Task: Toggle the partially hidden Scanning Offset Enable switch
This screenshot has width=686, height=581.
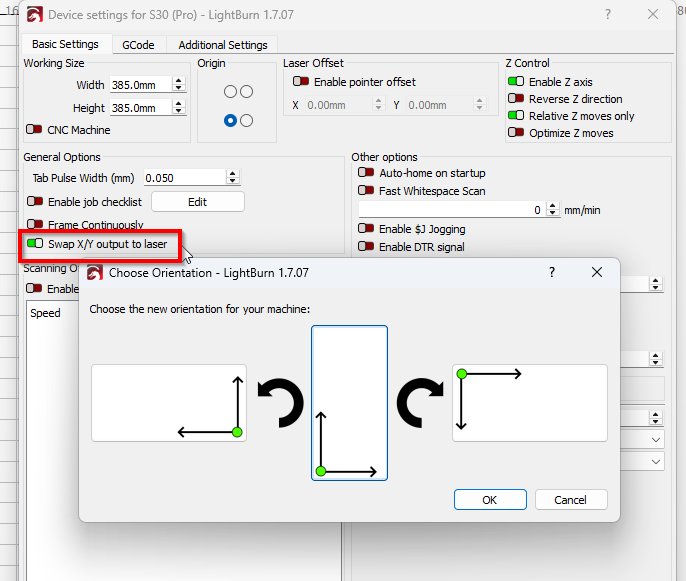Action: 34,288
